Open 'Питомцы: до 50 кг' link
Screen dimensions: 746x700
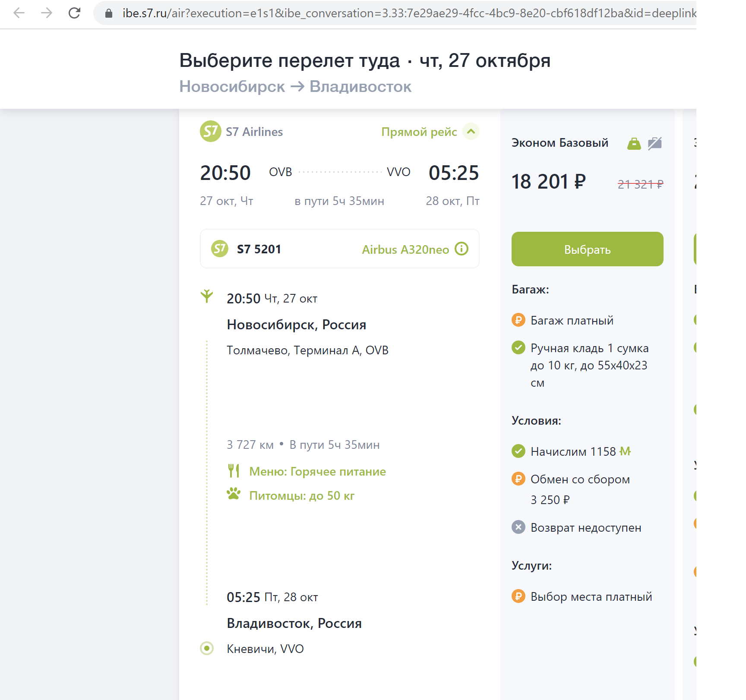tap(302, 495)
